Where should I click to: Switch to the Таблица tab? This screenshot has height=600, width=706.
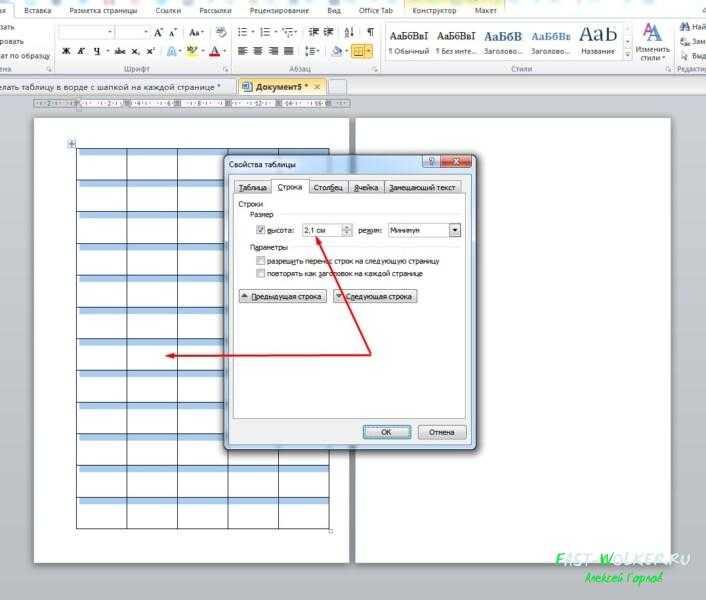253,188
